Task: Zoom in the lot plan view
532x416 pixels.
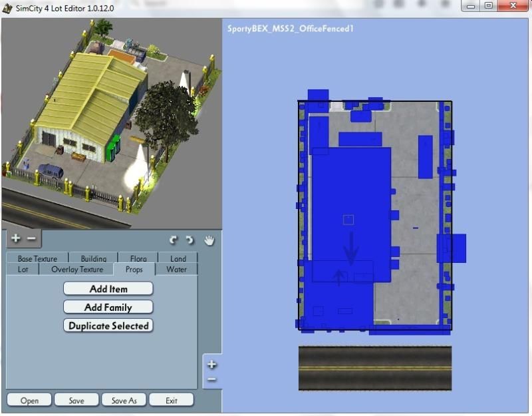Action: (211, 364)
